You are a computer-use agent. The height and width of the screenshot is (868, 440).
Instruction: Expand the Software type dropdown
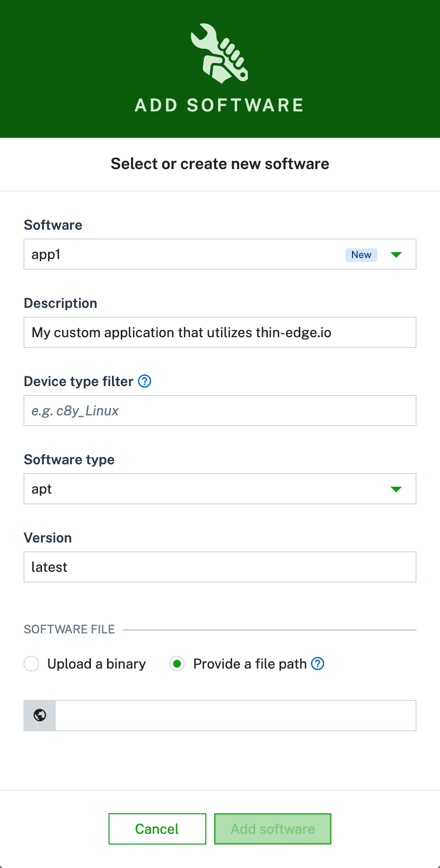[x=396, y=489]
